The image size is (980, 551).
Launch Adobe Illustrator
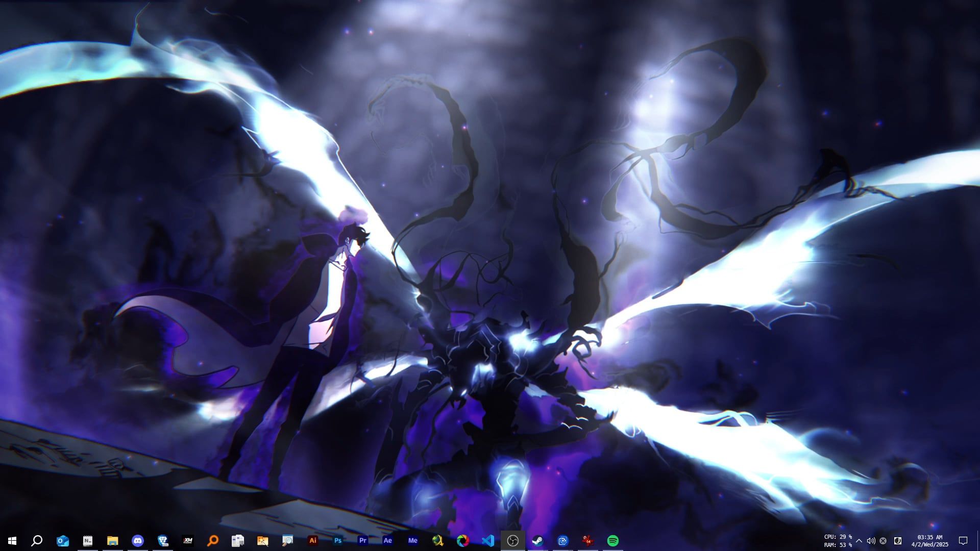tap(312, 540)
